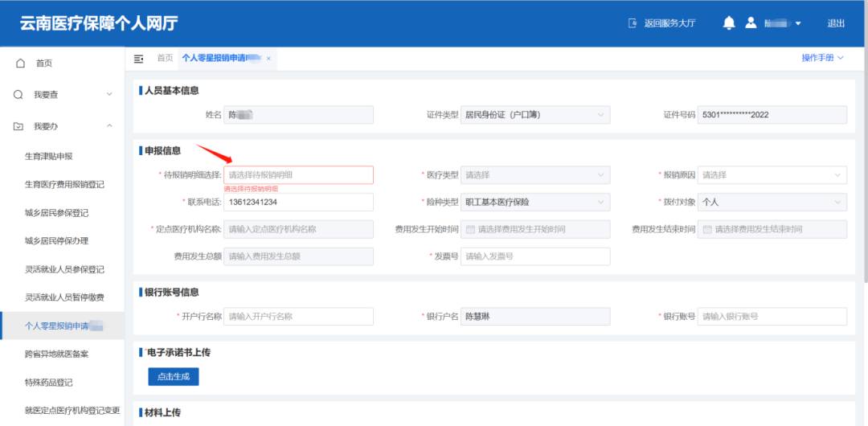Click the user avatar icon

click(x=751, y=23)
